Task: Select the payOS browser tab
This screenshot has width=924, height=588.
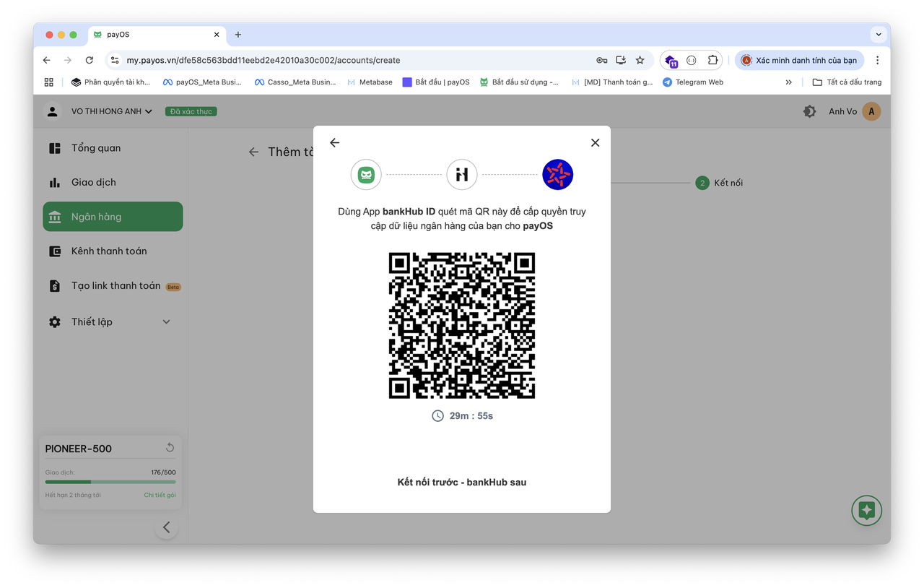Action: coord(157,35)
